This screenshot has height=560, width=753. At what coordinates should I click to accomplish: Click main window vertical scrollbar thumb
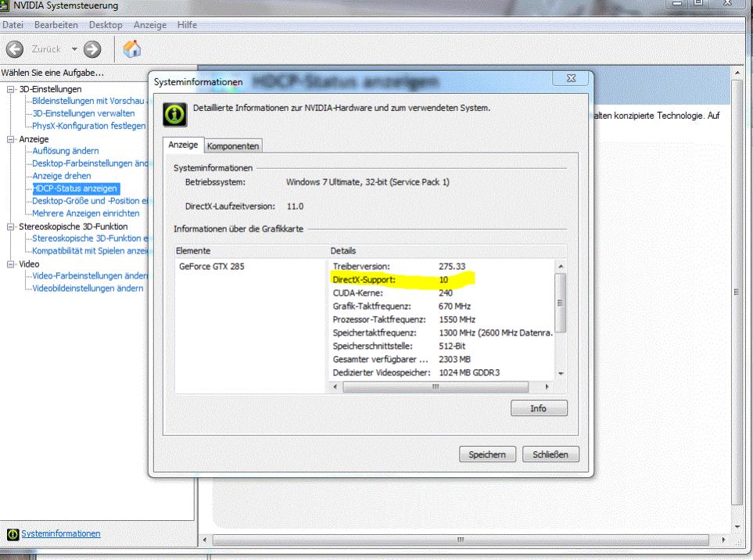[737, 292]
